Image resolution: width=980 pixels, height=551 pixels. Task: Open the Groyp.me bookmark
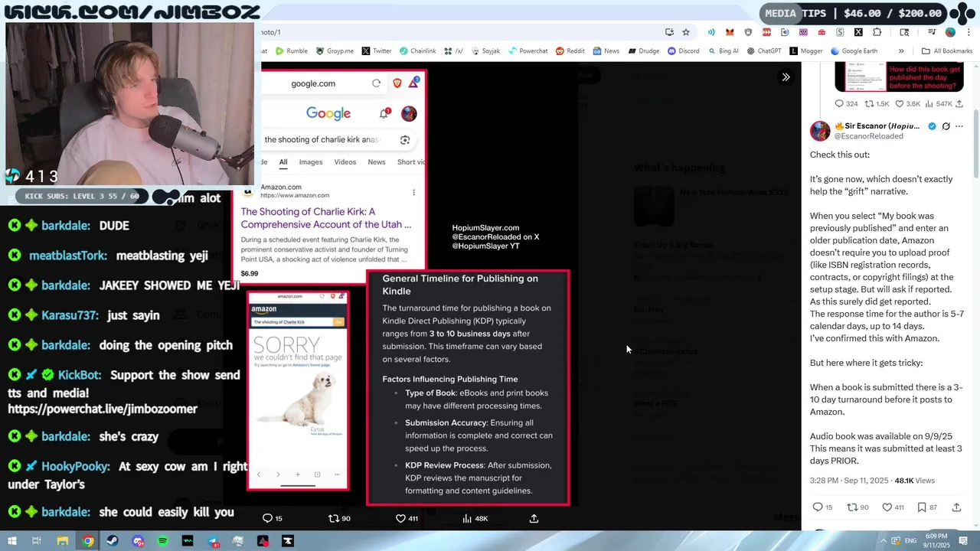pos(335,51)
